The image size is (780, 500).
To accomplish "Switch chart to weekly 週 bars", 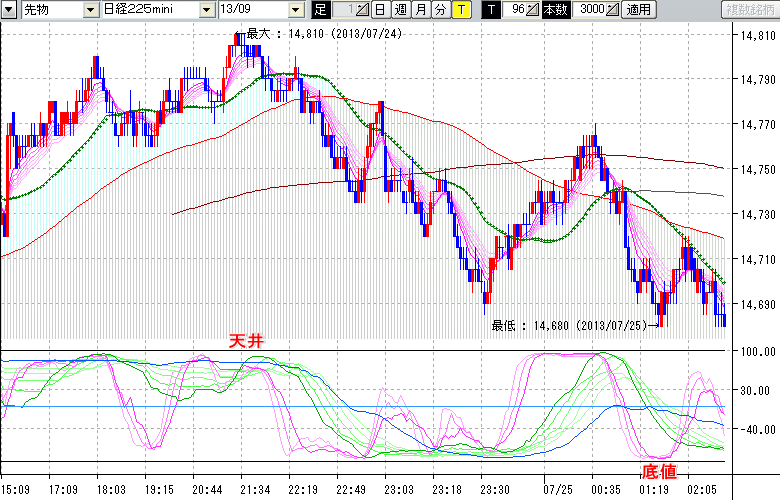I will (x=400, y=9).
